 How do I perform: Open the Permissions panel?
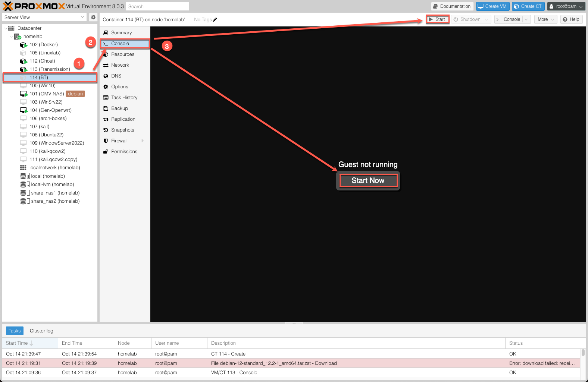125,152
